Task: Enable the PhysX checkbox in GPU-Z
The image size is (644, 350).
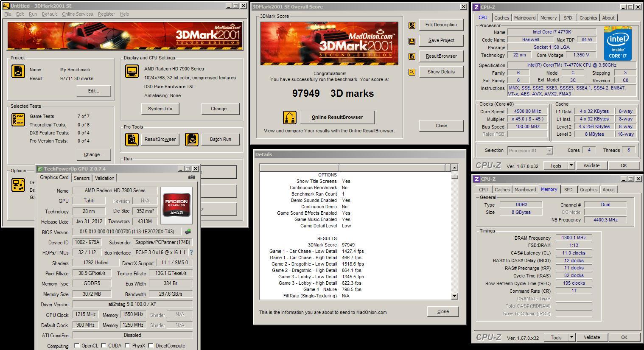Action: (127, 345)
